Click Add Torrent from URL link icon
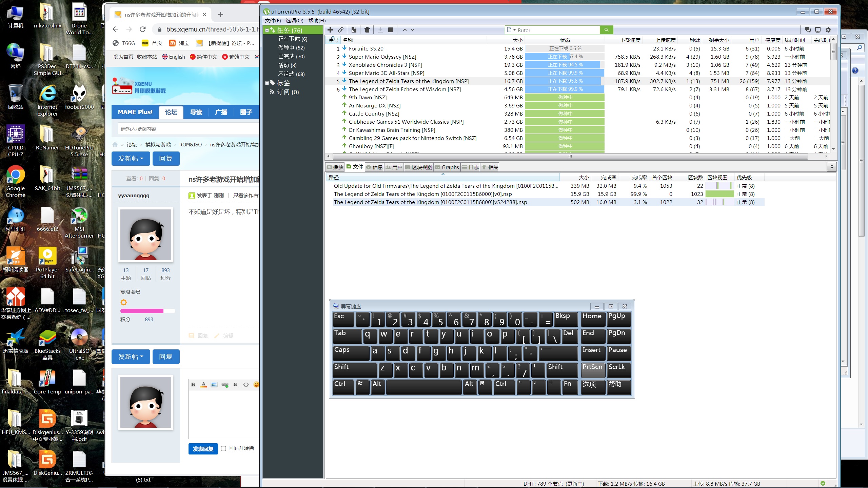868x488 pixels. click(x=341, y=30)
